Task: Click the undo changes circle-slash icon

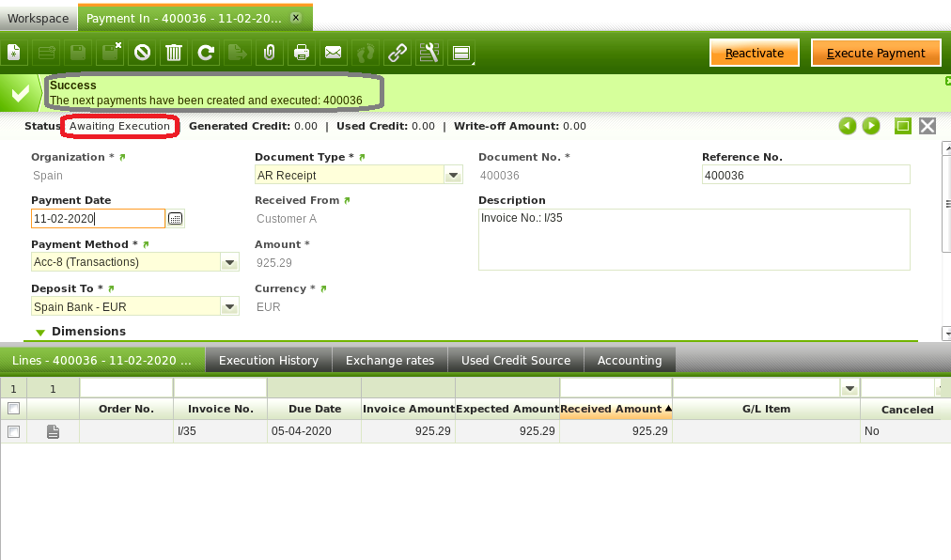Action: tap(143, 53)
